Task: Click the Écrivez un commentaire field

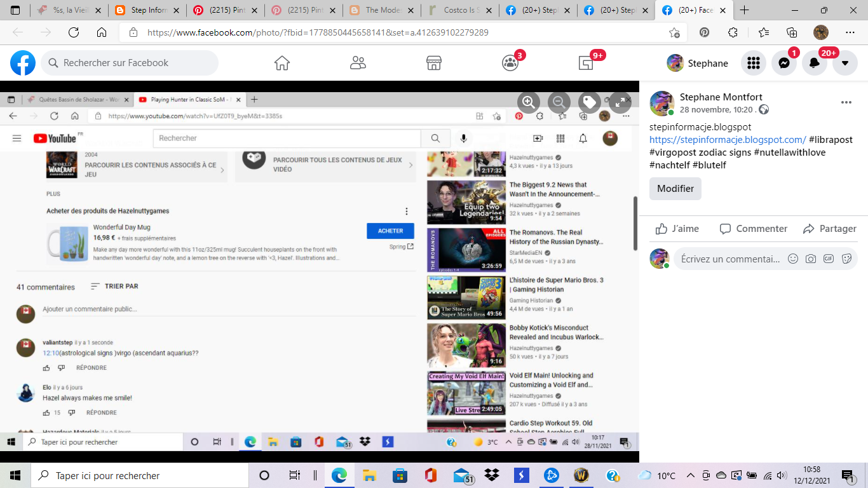Action: click(x=730, y=259)
